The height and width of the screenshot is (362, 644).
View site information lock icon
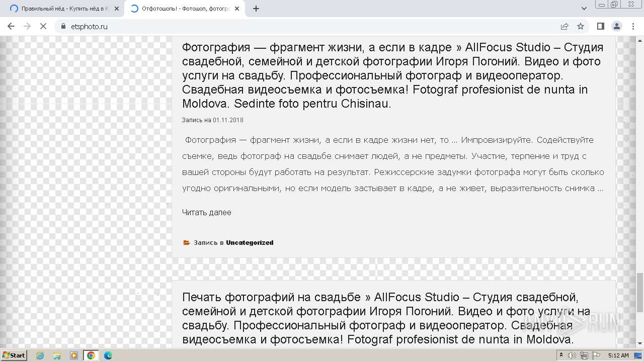63,27
